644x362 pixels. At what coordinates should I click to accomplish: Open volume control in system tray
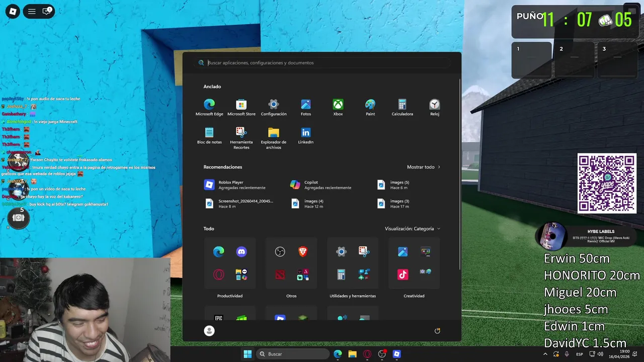click(x=600, y=354)
